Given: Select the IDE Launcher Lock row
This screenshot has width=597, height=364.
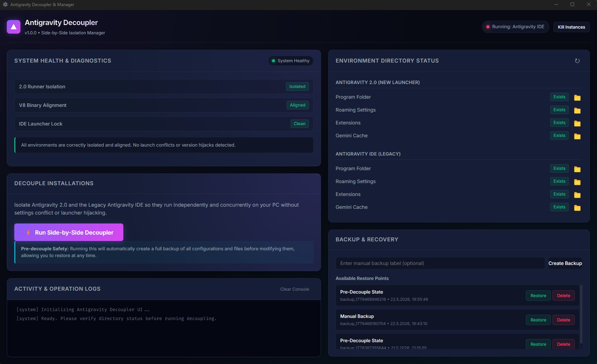Looking at the screenshot, I should 164,124.
